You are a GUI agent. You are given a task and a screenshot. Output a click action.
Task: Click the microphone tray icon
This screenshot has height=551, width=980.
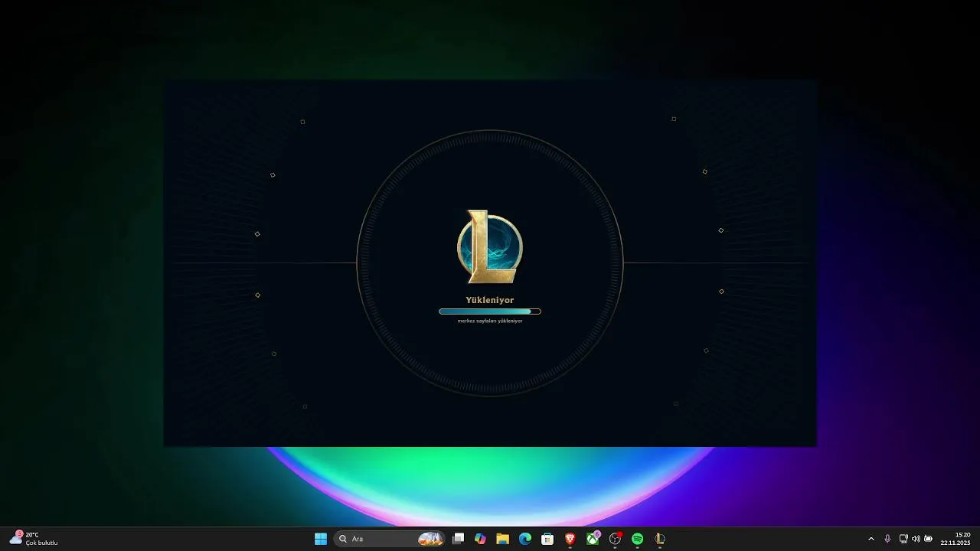tap(887, 539)
